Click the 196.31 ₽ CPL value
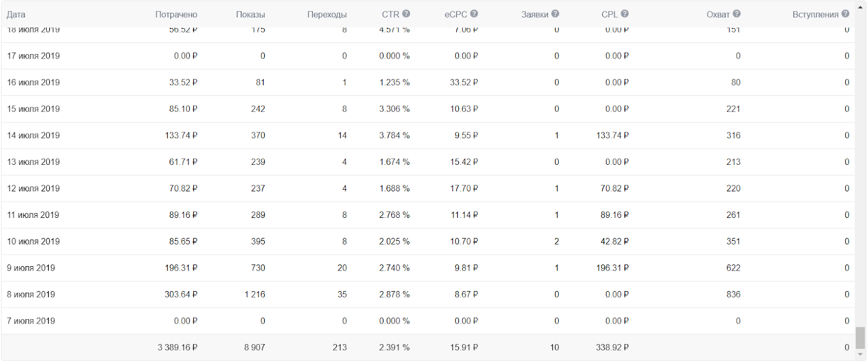Image resolution: width=868 pixels, height=361 pixels. 612,268
